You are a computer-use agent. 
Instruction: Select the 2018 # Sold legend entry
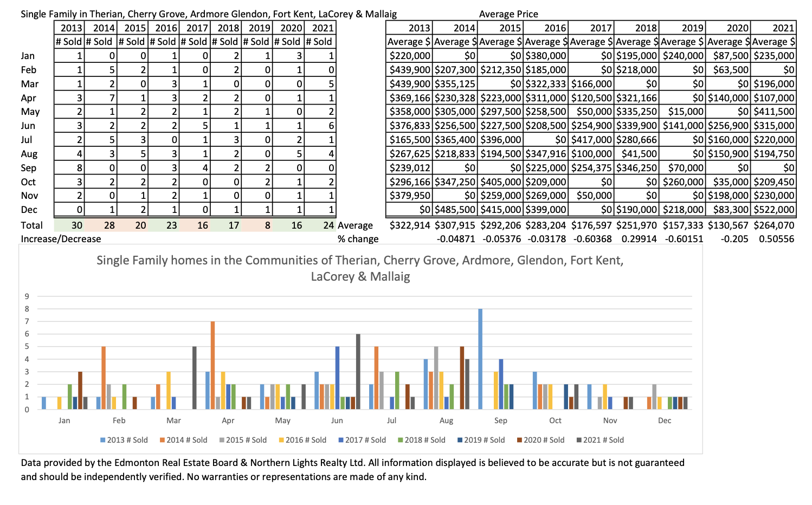coord(422,440)
